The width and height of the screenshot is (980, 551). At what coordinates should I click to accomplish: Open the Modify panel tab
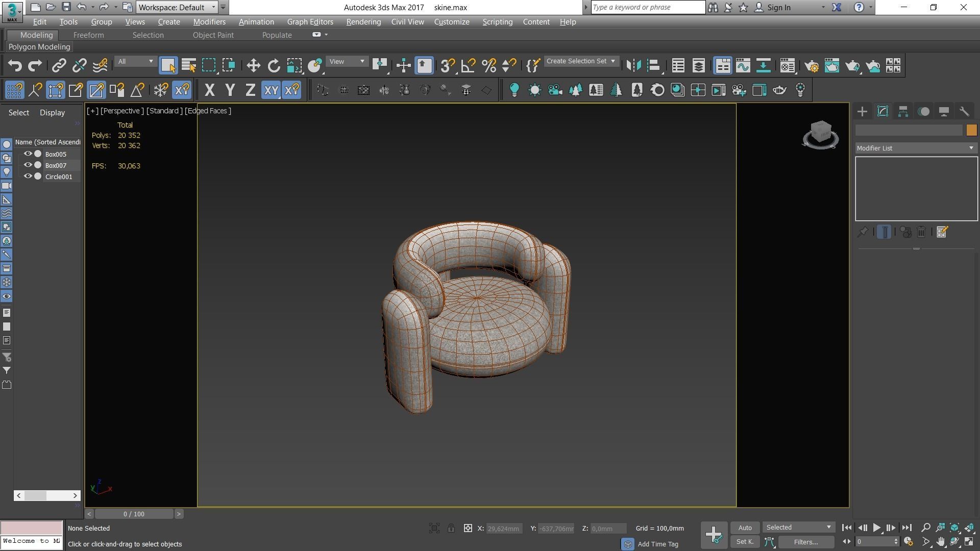883,112
